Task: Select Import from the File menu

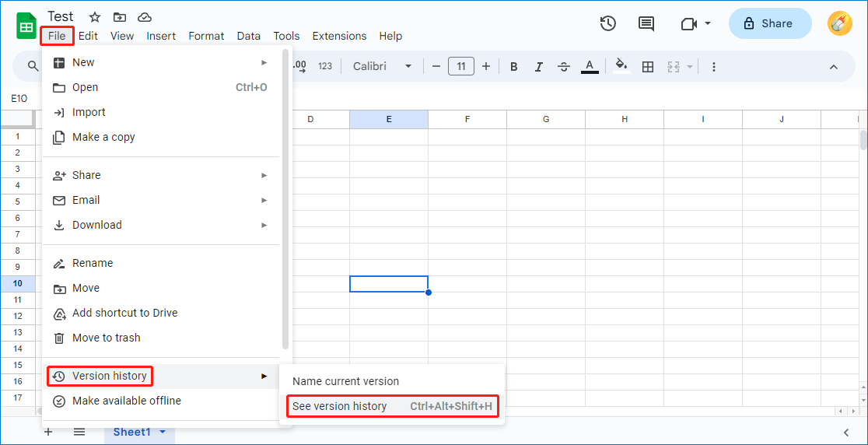Action: click(x=162, y=112)
